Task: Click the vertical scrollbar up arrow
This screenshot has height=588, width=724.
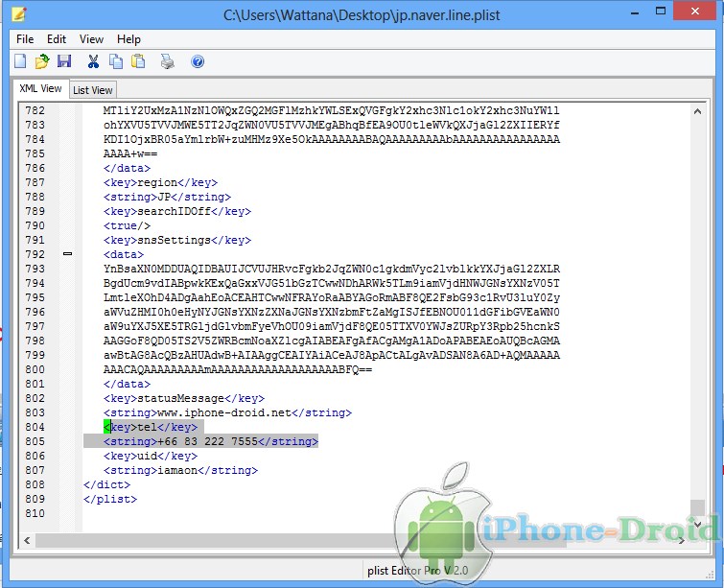Action: [698, 111]
